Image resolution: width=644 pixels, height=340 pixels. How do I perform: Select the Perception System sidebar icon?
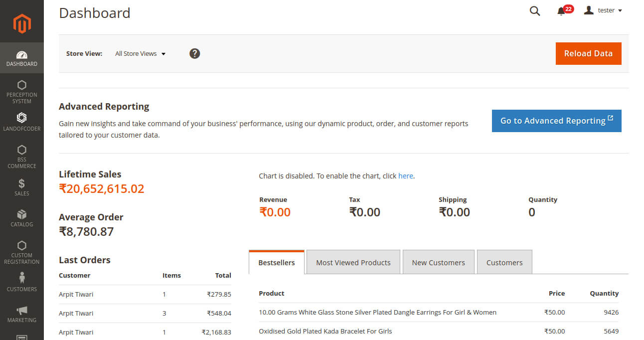point(21,92)
